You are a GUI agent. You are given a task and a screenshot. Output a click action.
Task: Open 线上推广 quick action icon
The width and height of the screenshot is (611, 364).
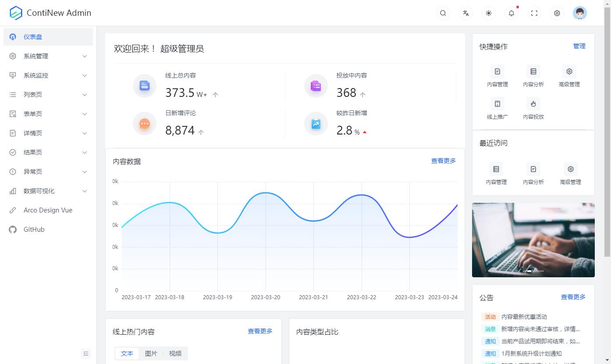(497, 104)
